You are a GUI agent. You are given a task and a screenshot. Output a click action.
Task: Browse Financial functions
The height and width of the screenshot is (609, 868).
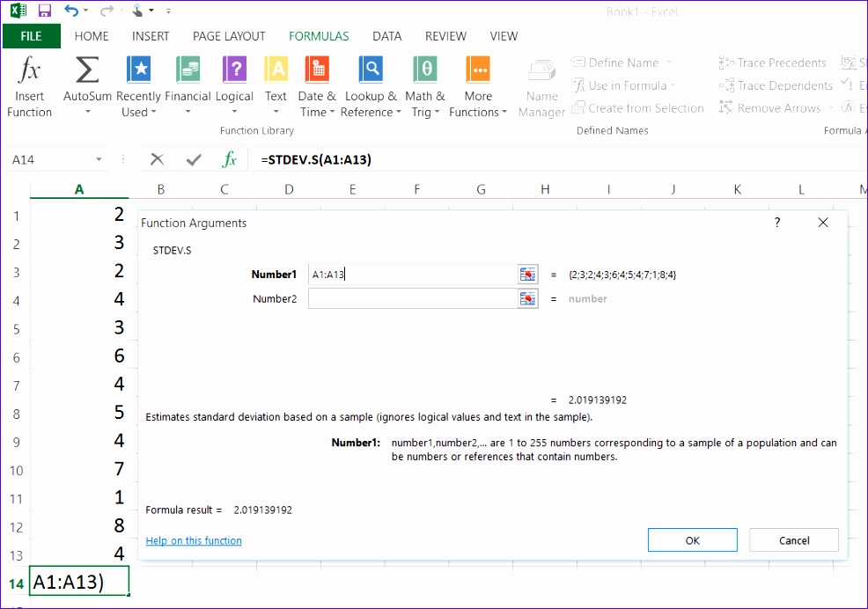point(188,84)
